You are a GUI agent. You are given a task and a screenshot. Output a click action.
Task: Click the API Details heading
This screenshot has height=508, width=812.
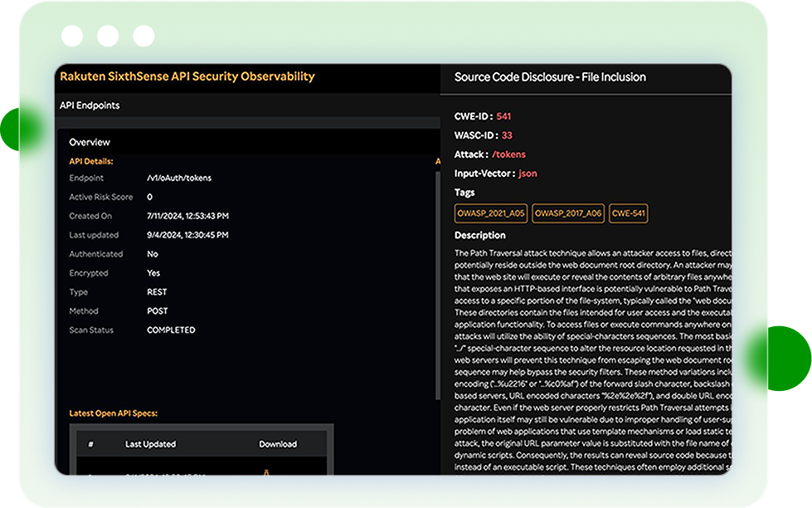(91, 161)
